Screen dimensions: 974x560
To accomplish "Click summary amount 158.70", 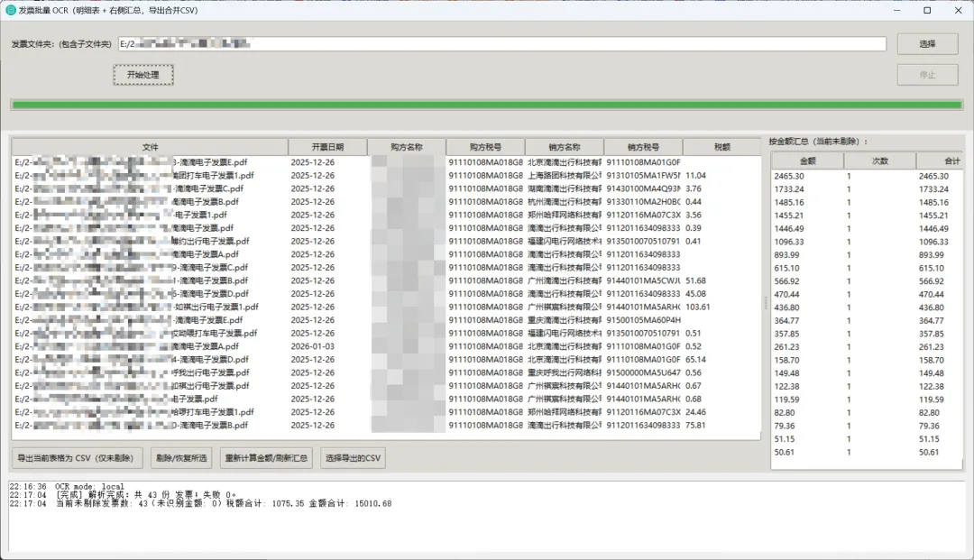I will tap(786, 360).
